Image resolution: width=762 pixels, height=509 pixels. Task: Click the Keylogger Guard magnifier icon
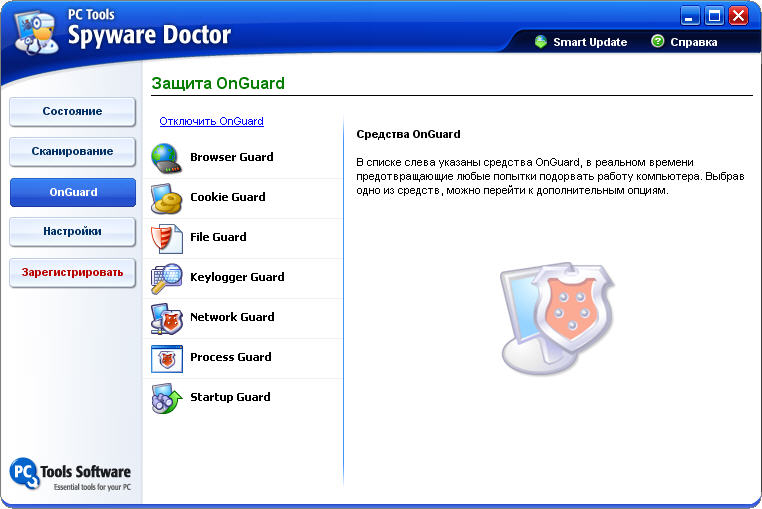coord(166,278)
